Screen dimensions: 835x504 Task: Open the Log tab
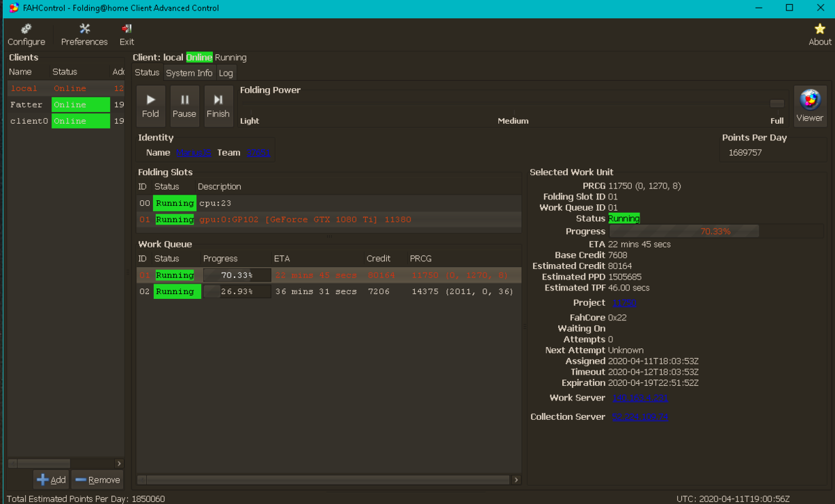click(226, 73)
